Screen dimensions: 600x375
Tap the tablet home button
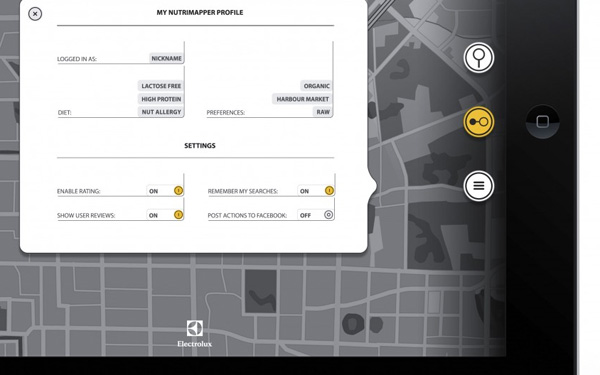click(x=543, y=122)
